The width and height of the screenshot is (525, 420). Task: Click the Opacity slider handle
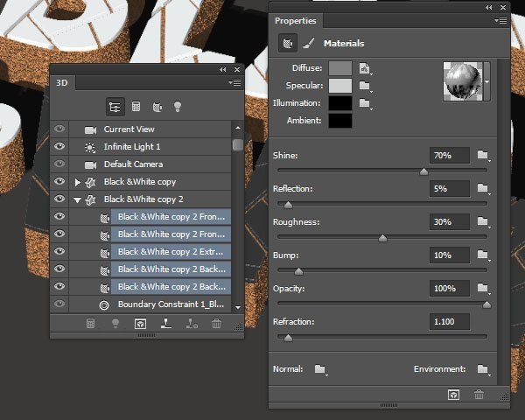(486, 304)
